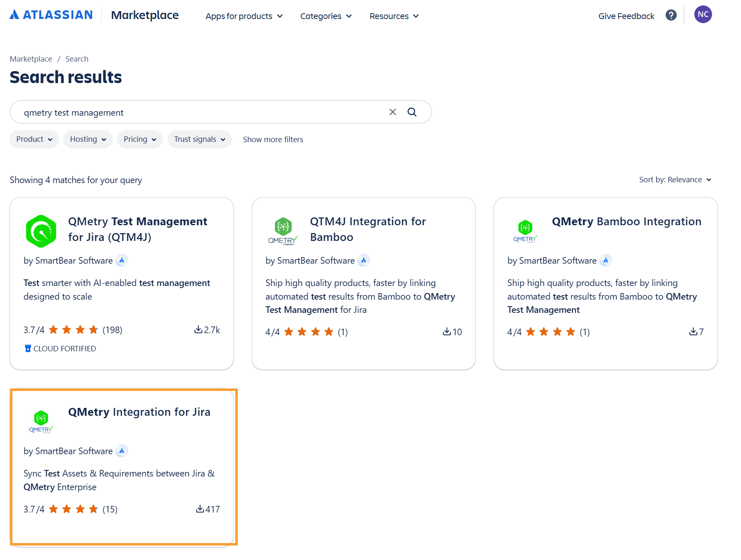
Task: Open QTM4J Integration for Bamboo title
Action: pos(368,229)
